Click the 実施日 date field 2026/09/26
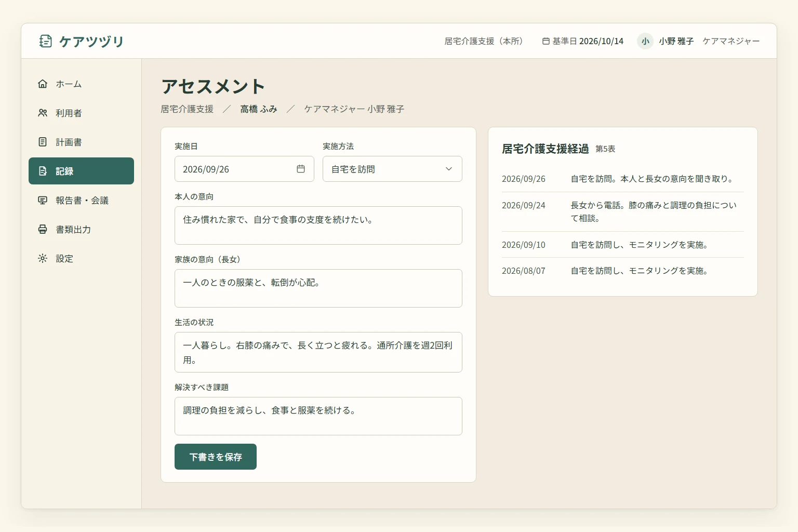The image size is (798, 532). click(244, 169)
